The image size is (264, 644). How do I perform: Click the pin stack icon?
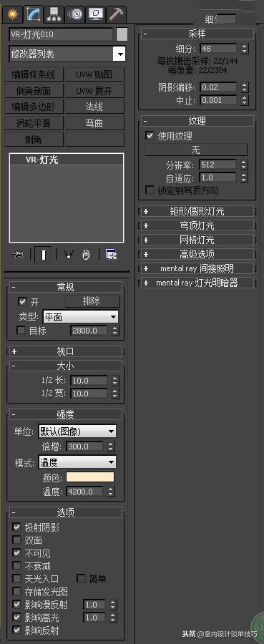(18, 255)
